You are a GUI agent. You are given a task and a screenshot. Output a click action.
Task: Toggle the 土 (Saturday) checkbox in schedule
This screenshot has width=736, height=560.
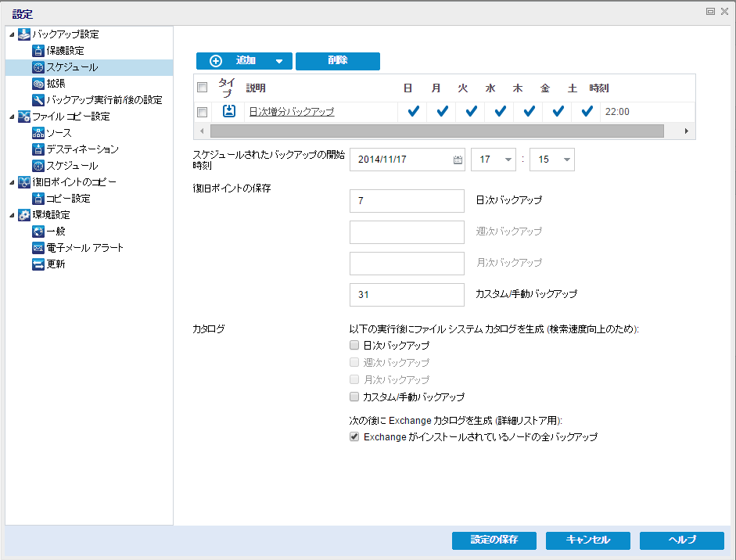[585, 112]
